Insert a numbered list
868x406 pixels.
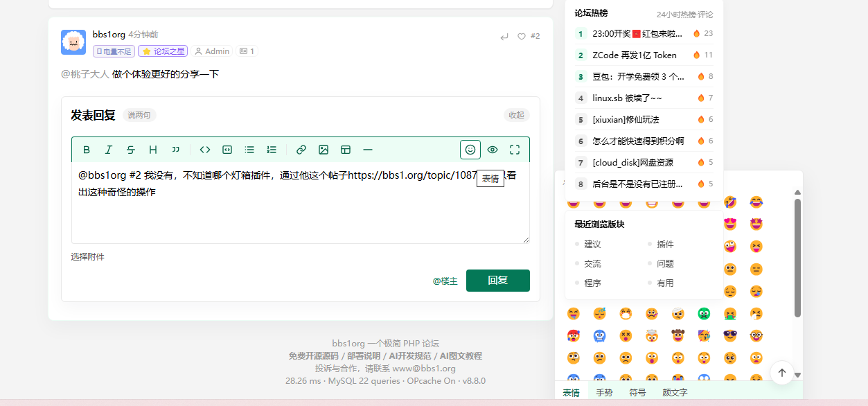point(272,150)
